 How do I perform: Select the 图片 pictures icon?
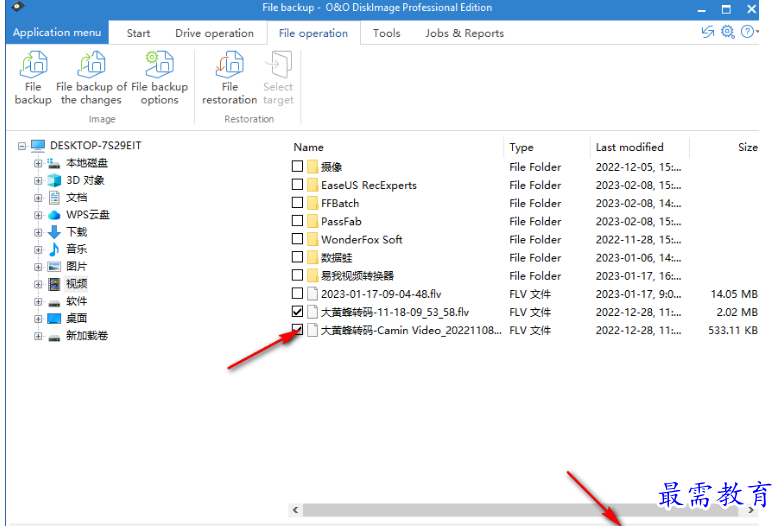click(54, 266)
